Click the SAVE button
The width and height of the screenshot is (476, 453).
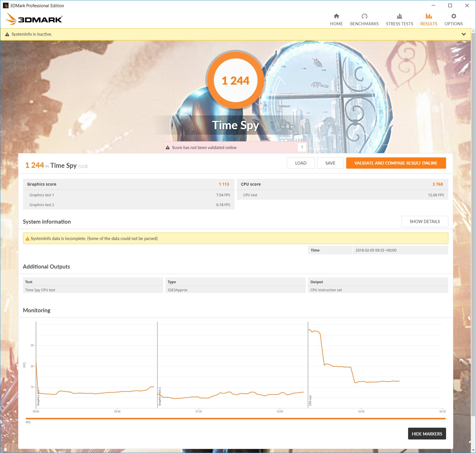pyautogui.click(x=330, y=163)
